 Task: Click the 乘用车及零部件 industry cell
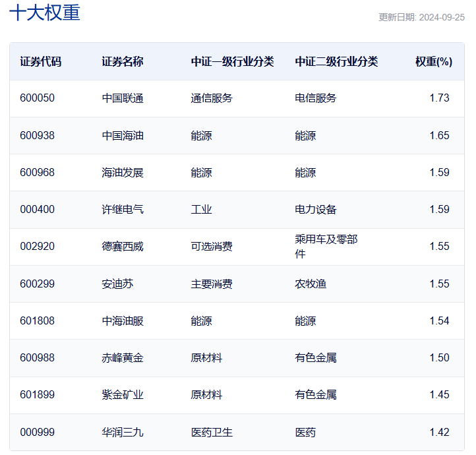click(x=326, y=246)
